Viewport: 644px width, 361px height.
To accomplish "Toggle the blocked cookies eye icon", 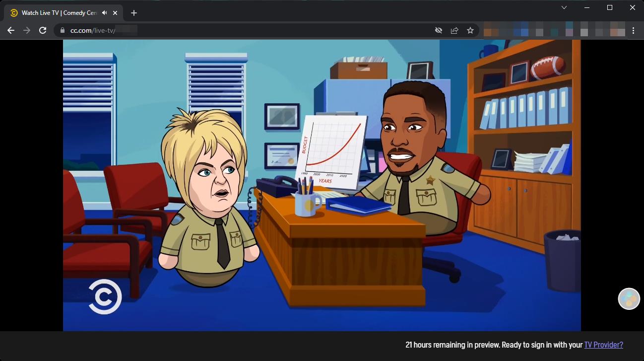I will pos(439,30).
